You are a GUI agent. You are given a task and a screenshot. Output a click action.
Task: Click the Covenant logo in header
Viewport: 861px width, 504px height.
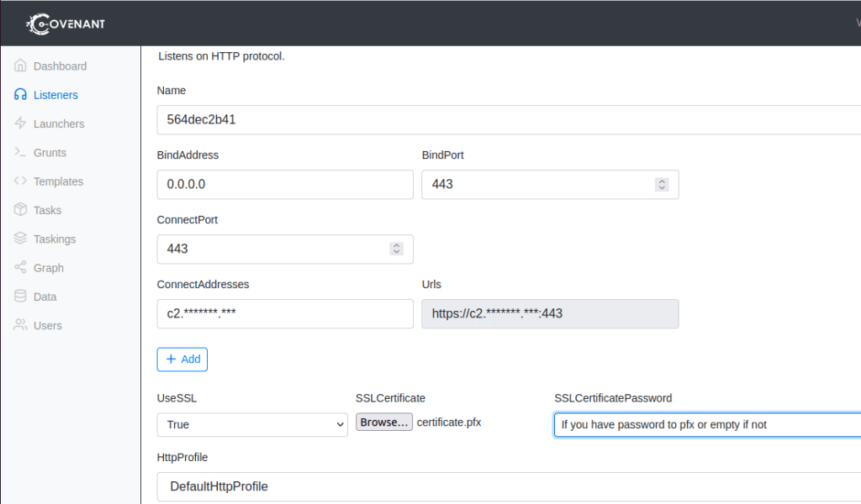tap(66, 24)
